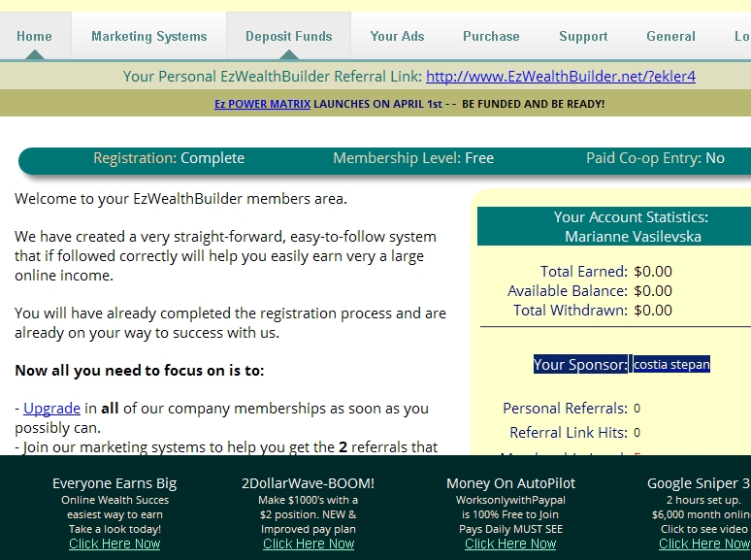Open the Purchase menu
The width and height of the screenshot is (751, 560).
(491, 37)
